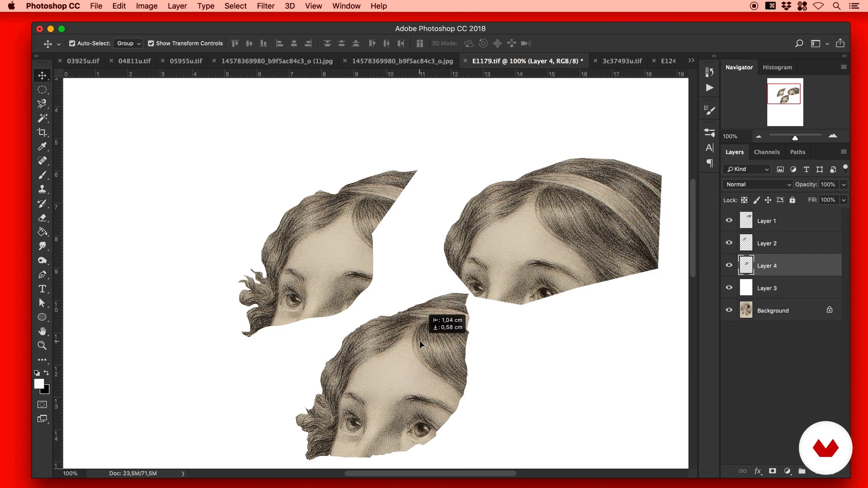Toggle lock all for the layer
The width and height of the screenshot is (868, 488).
click(x=792, y=200)
